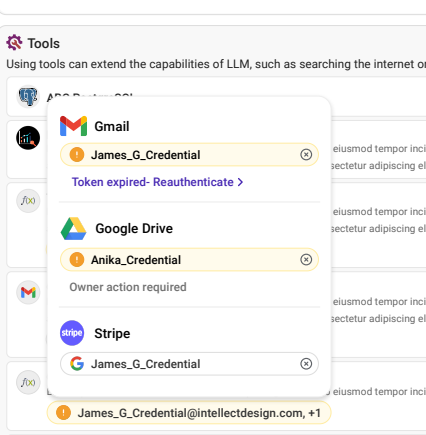Select the Anika_Credential chip under Google Drive
Image resolution: width=426 pixels, height=435 pixels.
click(x=189, y=260)
